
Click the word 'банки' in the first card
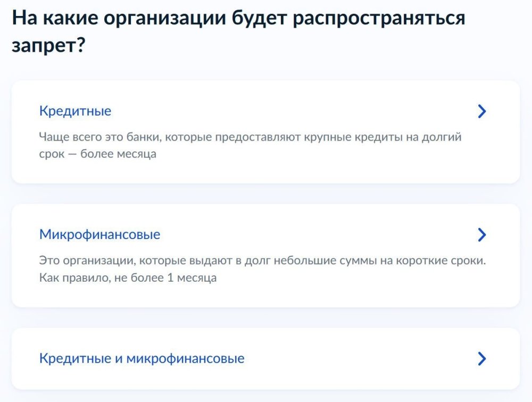coord(142,137)
